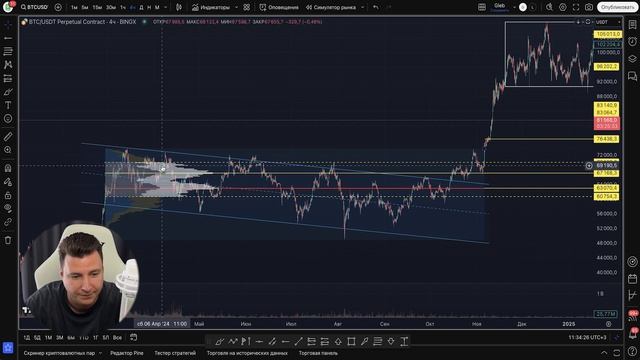Expand the favorite indicators dropdown arrow
This screenshot has height=360, width=640.
(236, 7)
